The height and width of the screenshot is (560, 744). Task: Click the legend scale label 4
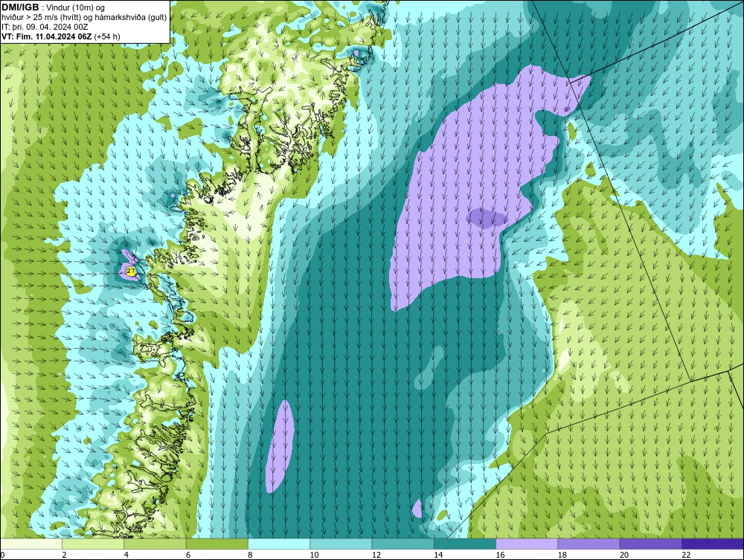coord(126,556)
